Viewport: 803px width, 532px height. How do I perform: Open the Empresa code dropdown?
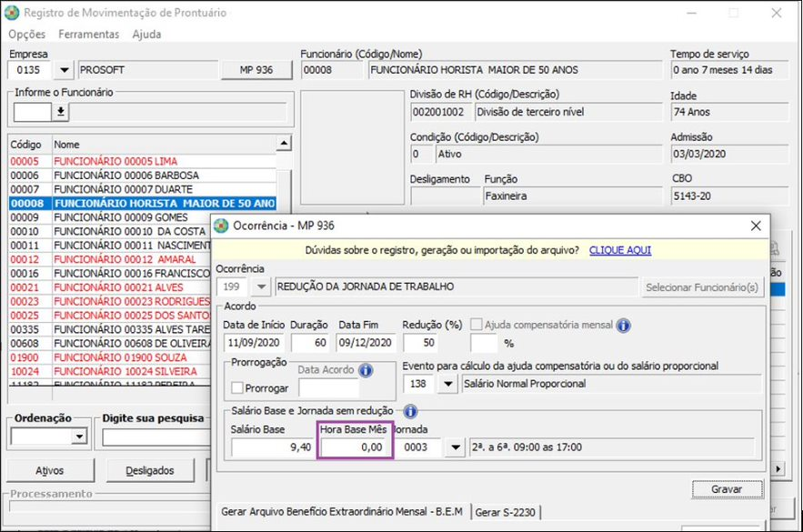64,70
